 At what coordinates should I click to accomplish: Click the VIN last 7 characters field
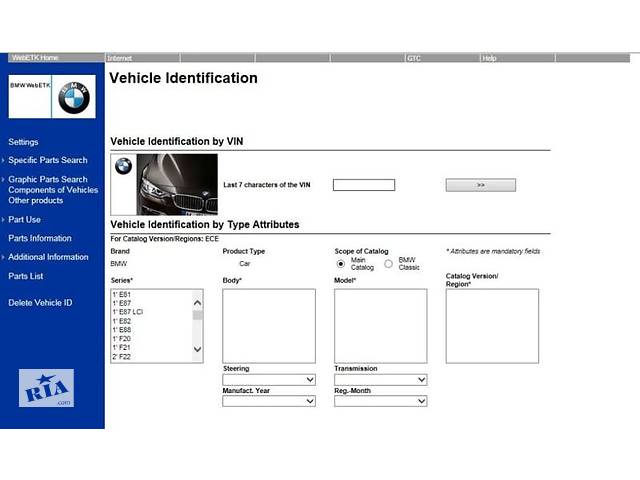[363, 185]
